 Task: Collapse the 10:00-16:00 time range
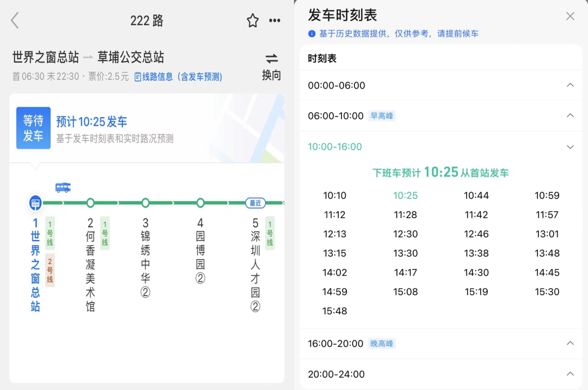pos(440,147)
